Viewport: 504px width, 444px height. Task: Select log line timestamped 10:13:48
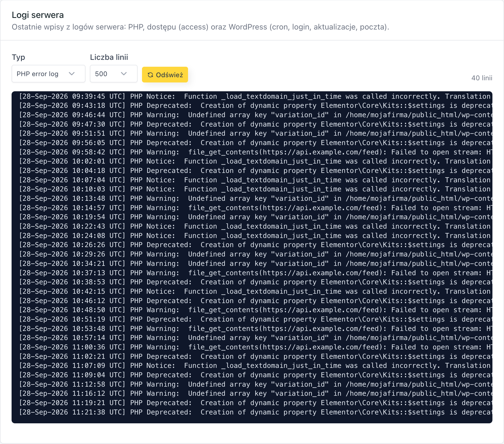tap(256, 199)
